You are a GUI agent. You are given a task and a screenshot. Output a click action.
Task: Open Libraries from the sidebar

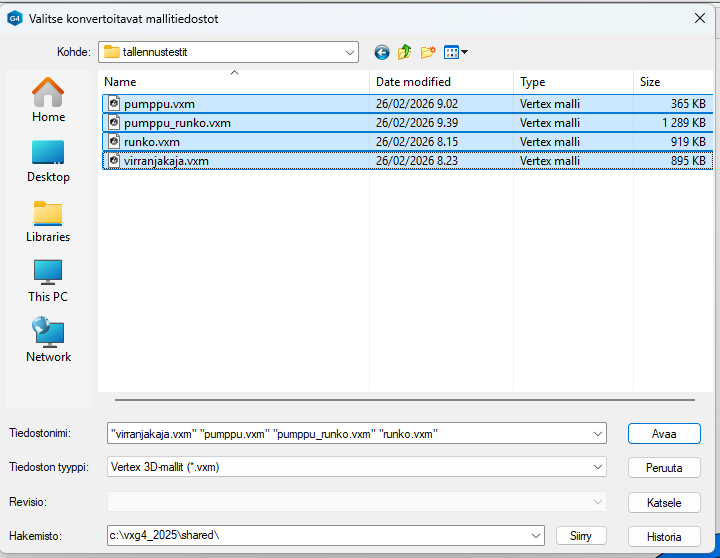[x=48, y=221]
